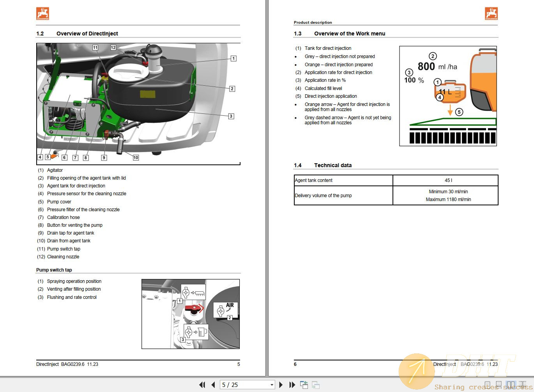The height and width of the screenshot is (392, 534).
Task: Select the two-page facing view
Action: tap(510, 385)
